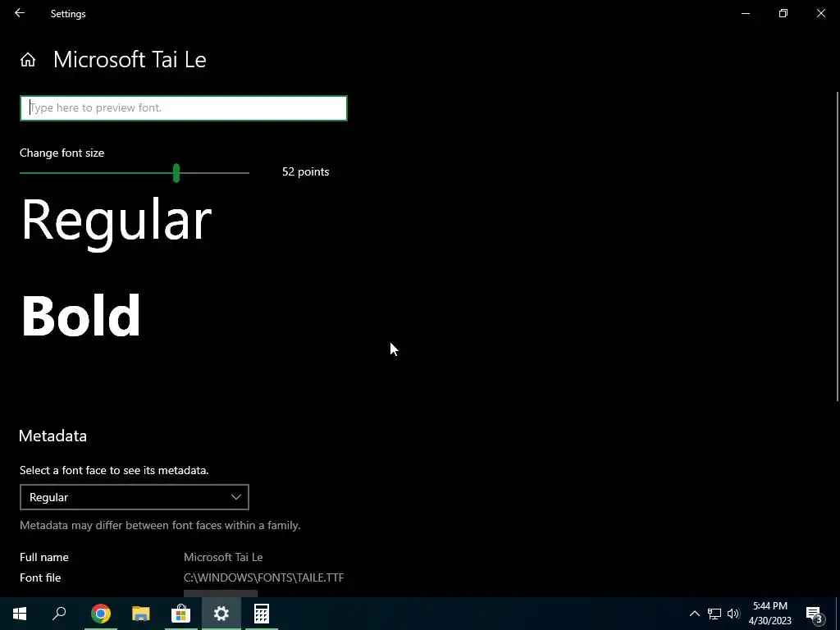The height and width of the screenshot is (630, 840).
Task: Open the Regular font face dropdown
Action: 135,497
